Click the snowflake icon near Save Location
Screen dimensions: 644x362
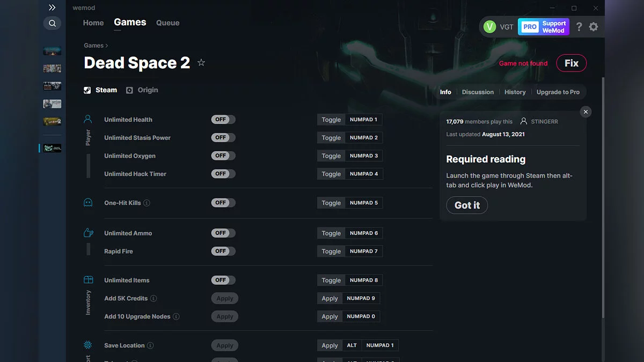tap(88, 345)
